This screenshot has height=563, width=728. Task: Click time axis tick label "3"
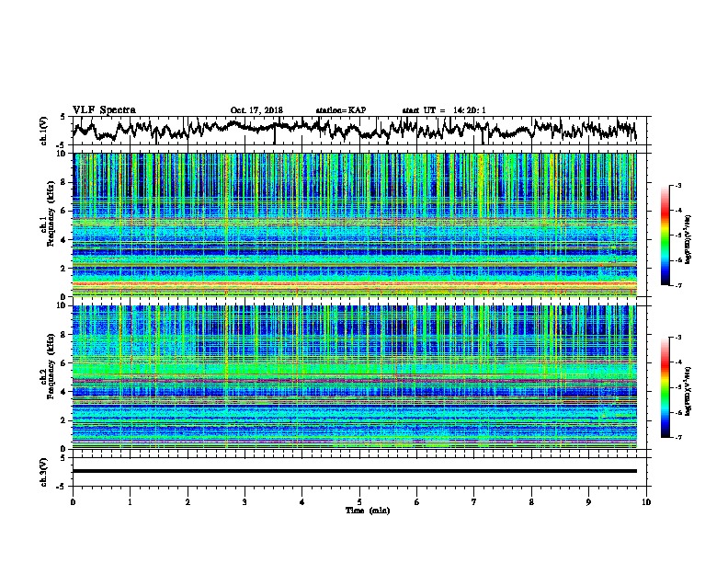click(x=245, y=502)
